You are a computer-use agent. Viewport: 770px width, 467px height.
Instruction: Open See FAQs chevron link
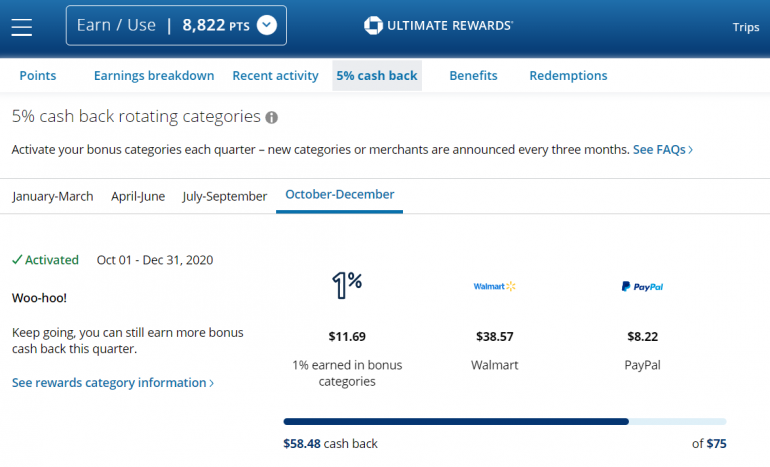pyautogui.click(x=663, y=150)
